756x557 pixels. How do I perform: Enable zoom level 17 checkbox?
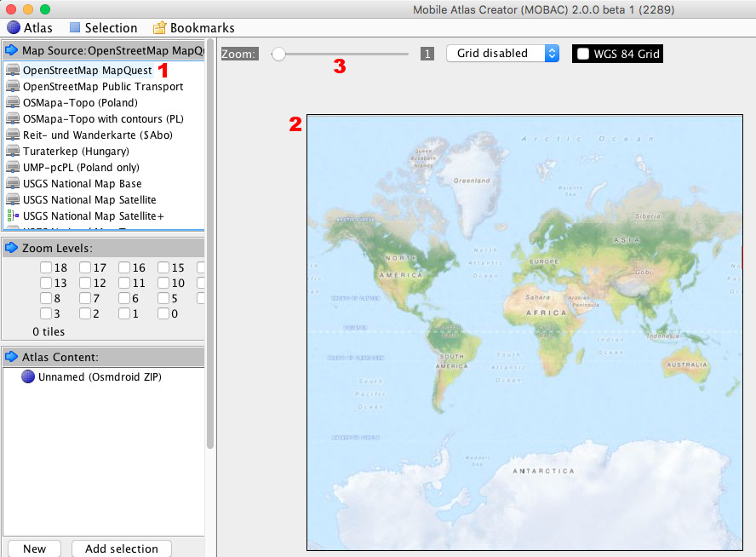tap(85, 267)
